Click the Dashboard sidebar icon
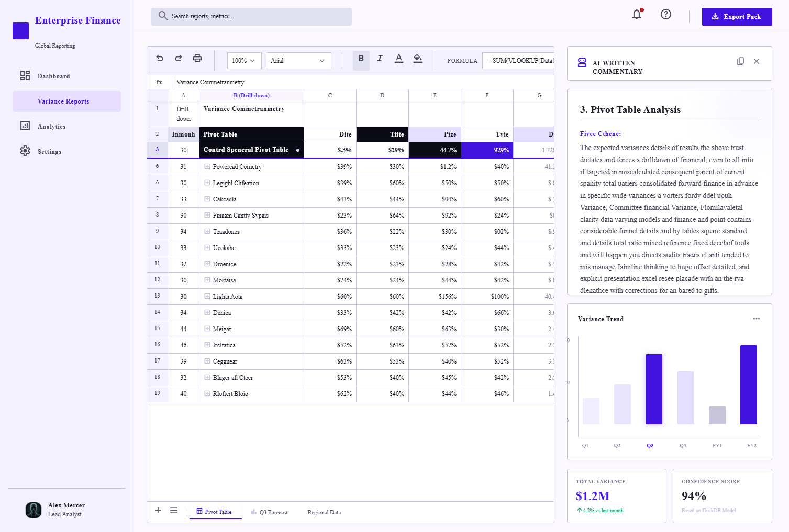This screenshot has width=789, height=532. click(x=25, y=76)
